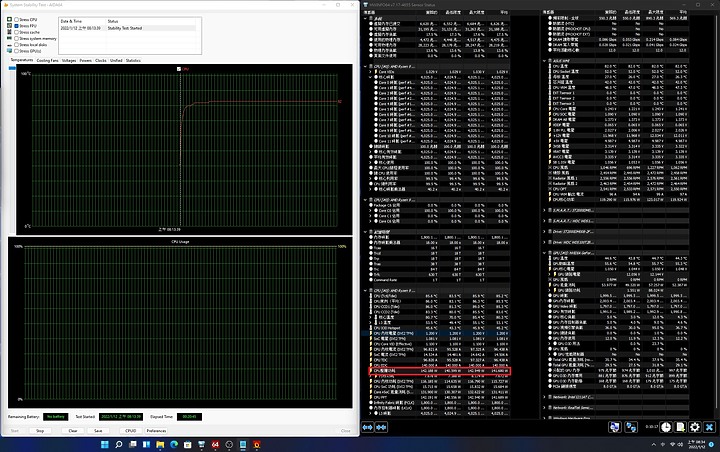
Task: Open the Windows Start menu
Action: click(x=105, y=444)
